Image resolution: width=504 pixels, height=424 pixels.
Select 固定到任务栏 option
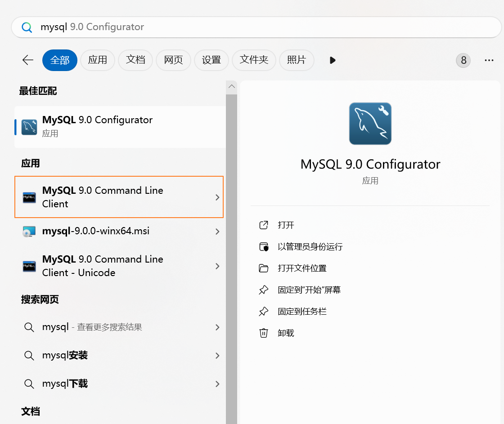(302, 312)
